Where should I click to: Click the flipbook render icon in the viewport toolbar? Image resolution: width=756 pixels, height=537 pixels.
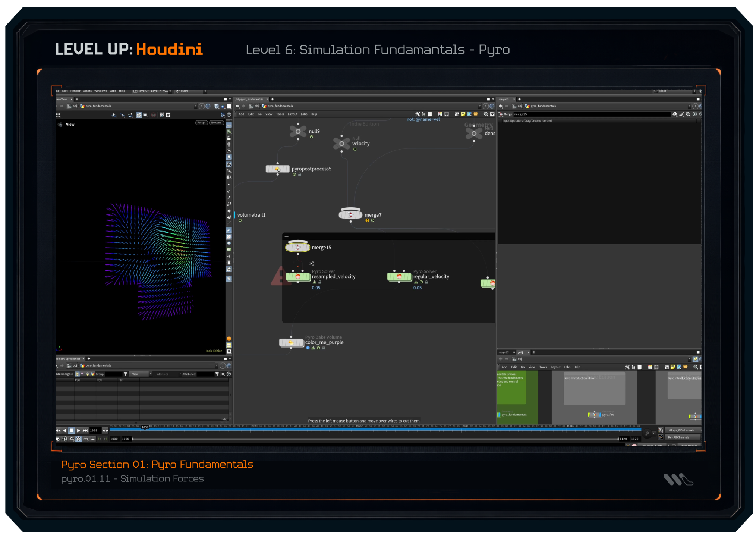point(162,115)
